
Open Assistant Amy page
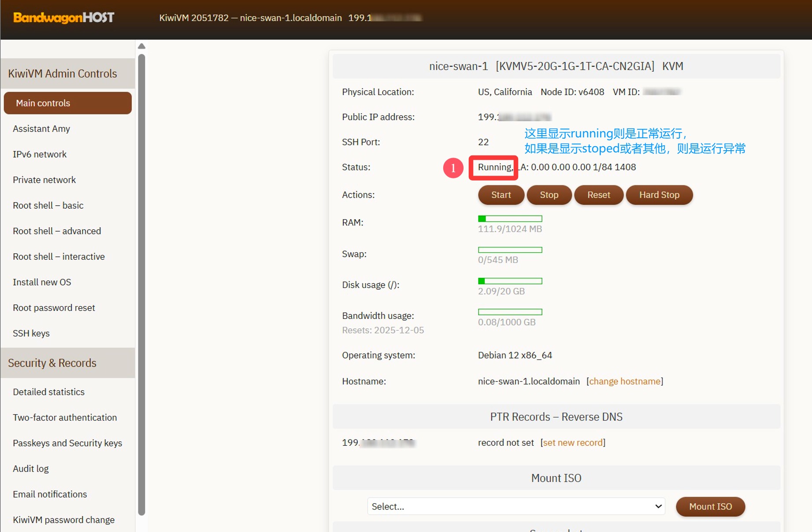(41, 129)
